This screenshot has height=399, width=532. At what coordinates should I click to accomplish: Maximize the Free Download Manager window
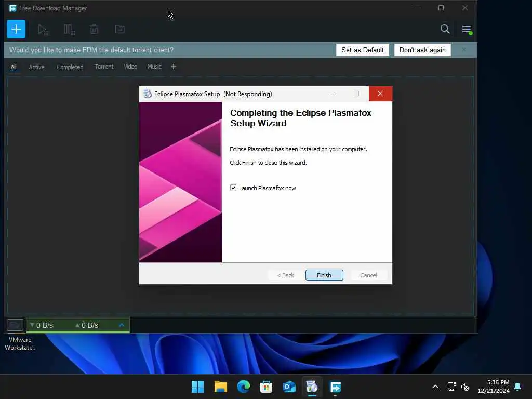441,8
